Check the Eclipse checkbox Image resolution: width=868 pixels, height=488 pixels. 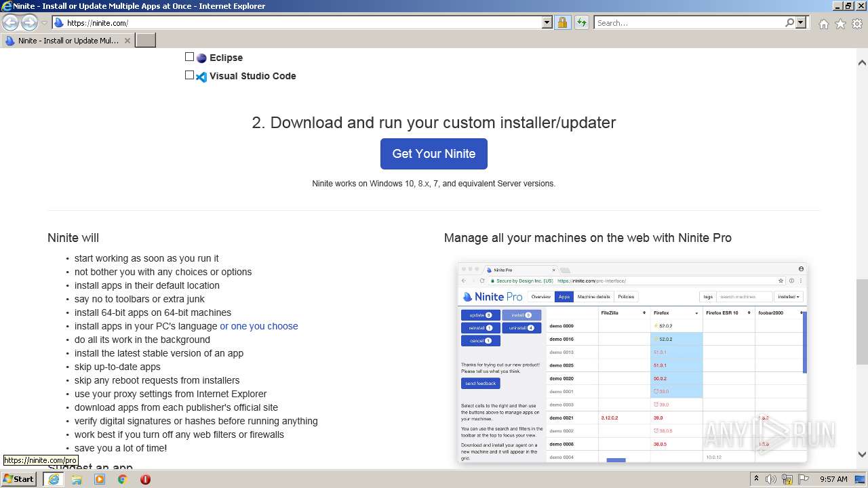click(x=190, y=57)
